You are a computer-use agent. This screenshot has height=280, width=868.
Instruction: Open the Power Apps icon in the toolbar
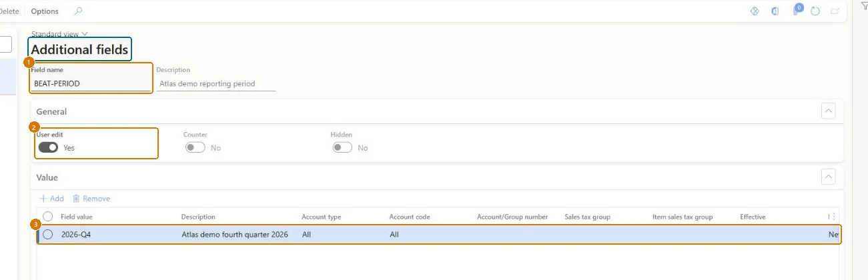755,11
